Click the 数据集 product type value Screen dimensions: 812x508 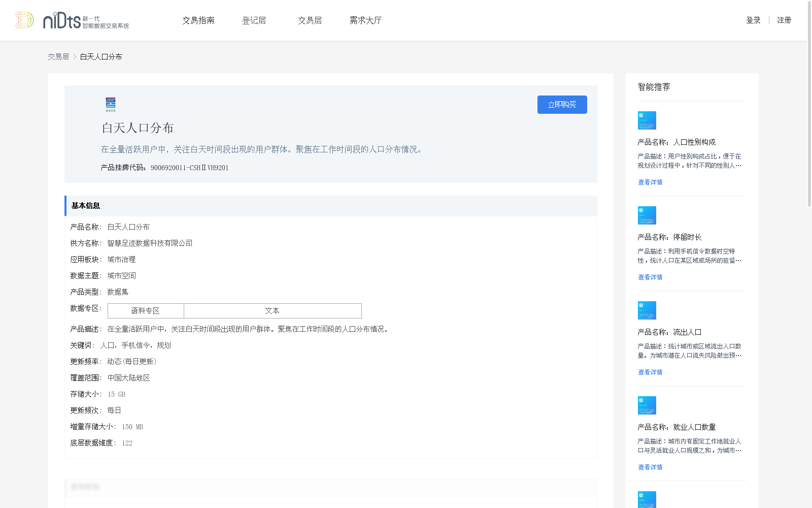point(118,292)
